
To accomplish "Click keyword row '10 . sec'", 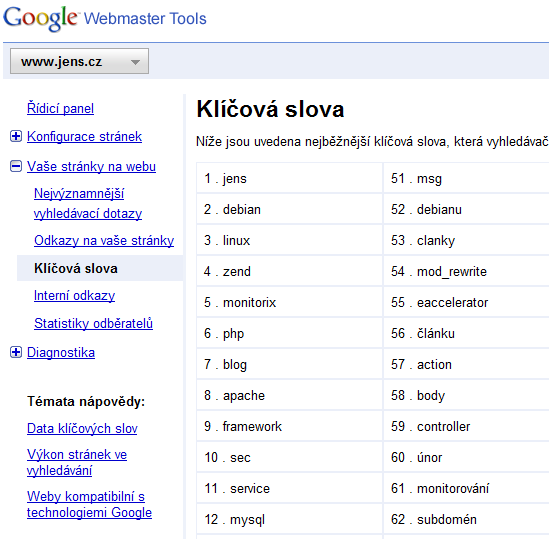I will (x=289, y=457).
